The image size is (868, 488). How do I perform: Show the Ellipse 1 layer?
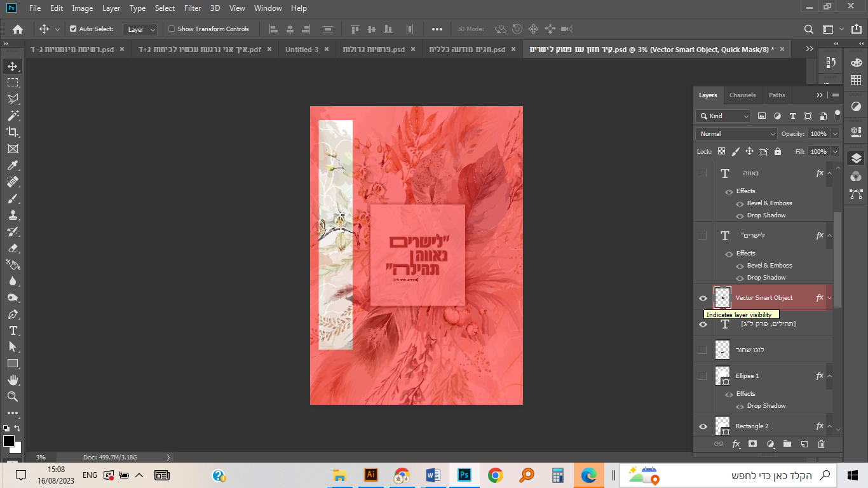click(703, 376)
